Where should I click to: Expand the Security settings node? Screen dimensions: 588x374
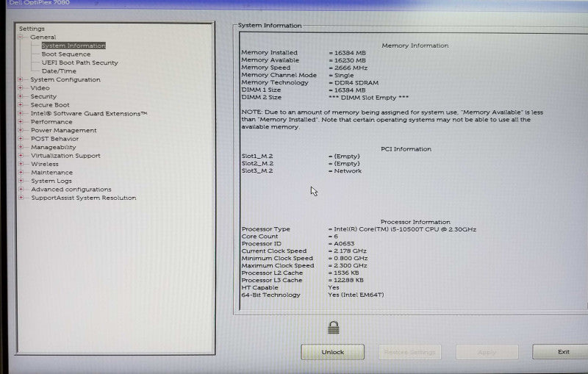click(x=21, y=96)
